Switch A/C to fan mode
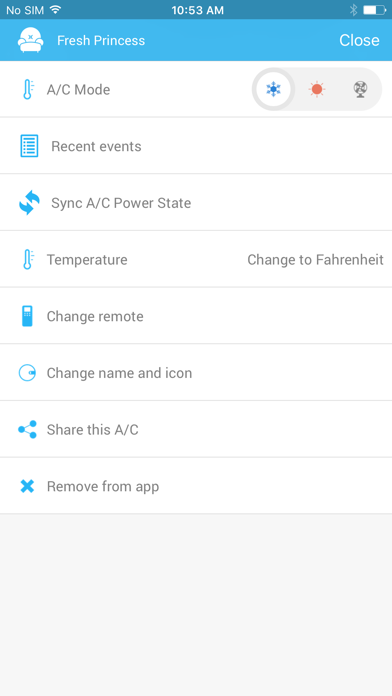The height and width of the screenshot is (696, 392). [360, 89]
